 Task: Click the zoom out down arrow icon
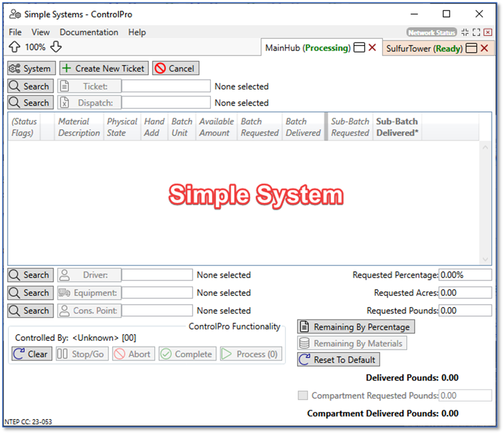click(56, 47)
